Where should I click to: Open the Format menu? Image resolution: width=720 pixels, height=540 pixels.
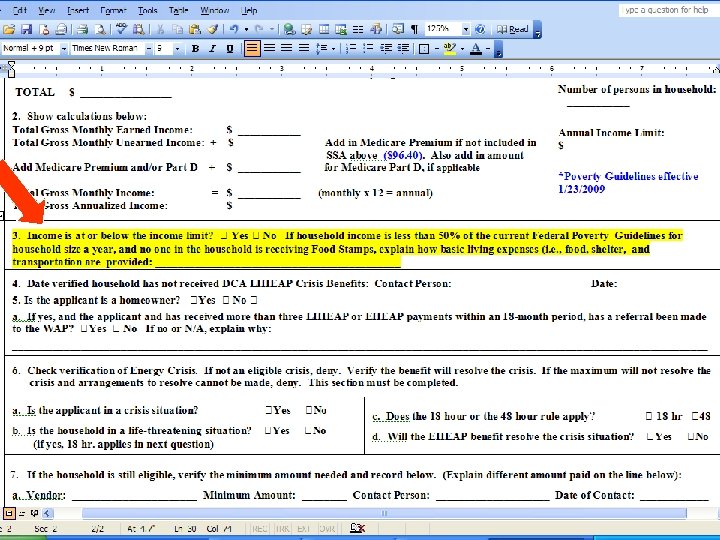(x=113, y=10)
